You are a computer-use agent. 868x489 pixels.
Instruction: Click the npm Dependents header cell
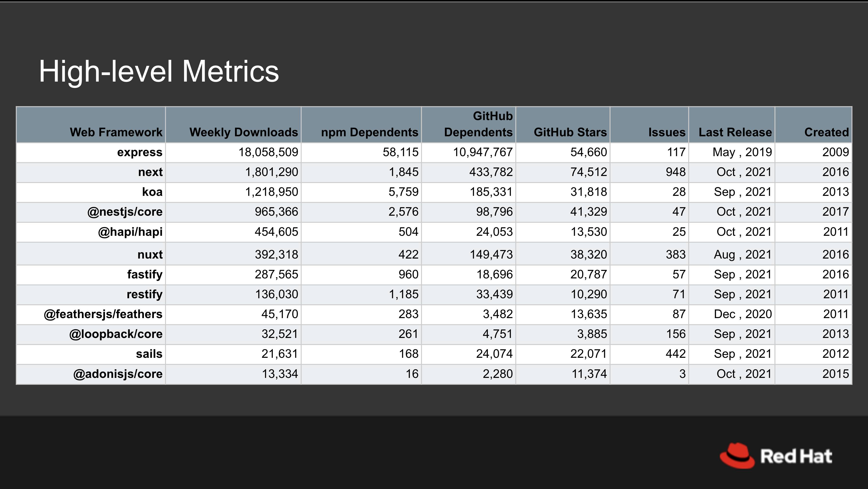click(369, 132)
